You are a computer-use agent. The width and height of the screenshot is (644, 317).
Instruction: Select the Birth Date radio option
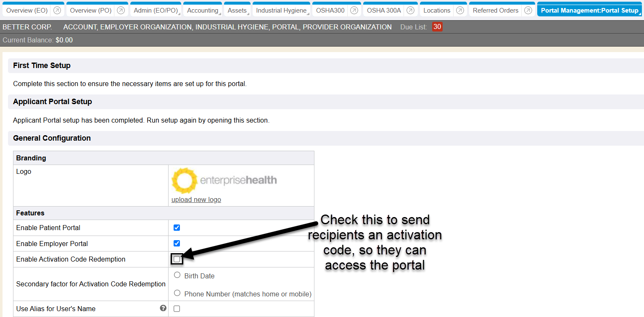tap(177, 275)
